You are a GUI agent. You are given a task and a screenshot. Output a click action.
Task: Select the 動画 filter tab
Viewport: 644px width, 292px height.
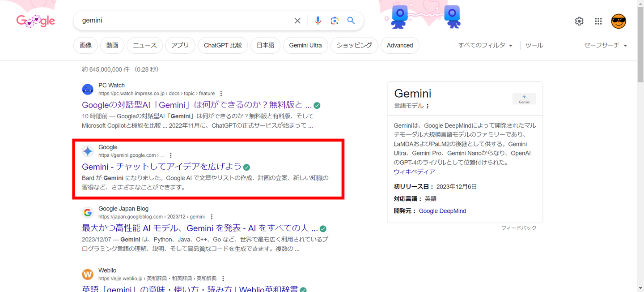point(112,45)
